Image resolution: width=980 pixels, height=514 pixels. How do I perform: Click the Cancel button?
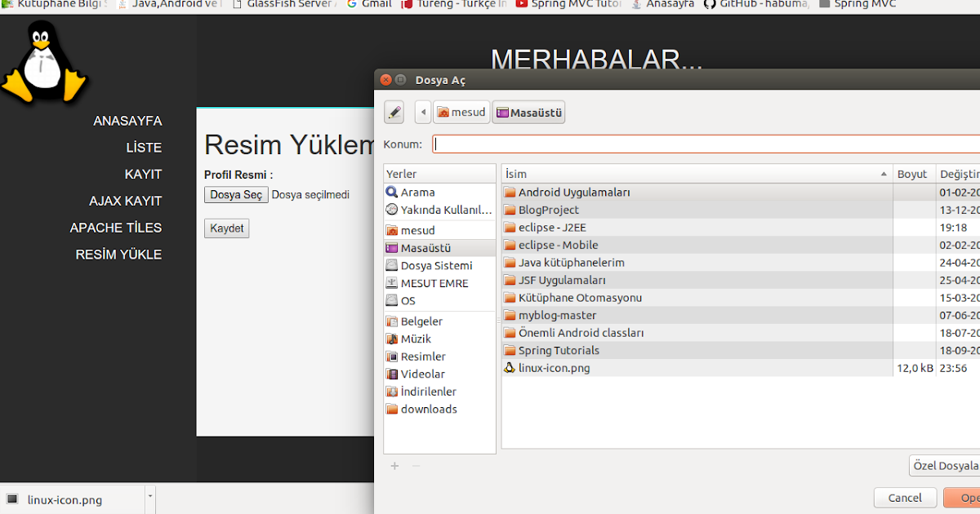[x=905, y=497]
